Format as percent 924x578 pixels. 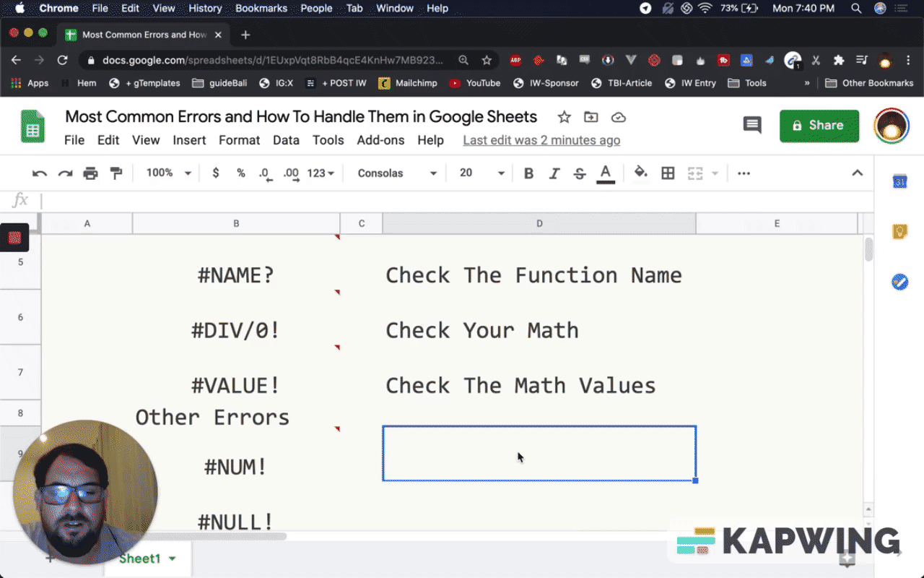pyautogui.click(x=241, y=173)
